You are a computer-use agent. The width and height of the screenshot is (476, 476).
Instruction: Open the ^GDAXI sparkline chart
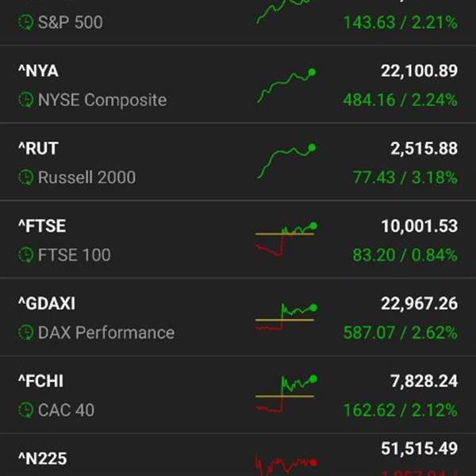pyautogui.click(x=286, y=317)
